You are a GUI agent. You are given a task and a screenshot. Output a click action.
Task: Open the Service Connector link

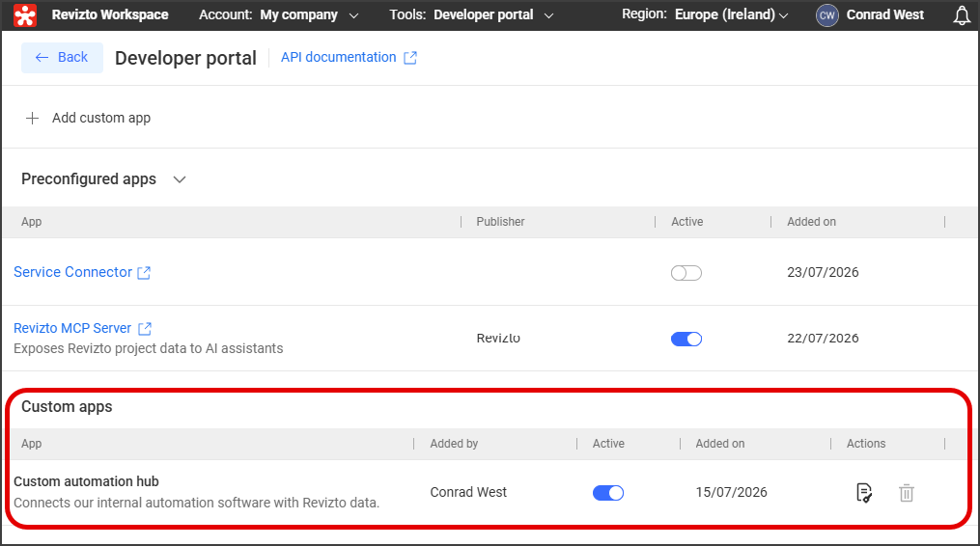(x=72, y=272)
